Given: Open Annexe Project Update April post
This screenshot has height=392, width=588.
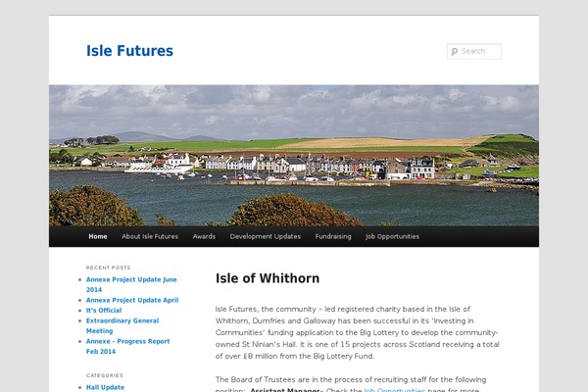Looking at the screenshot, I should [132, 300].
